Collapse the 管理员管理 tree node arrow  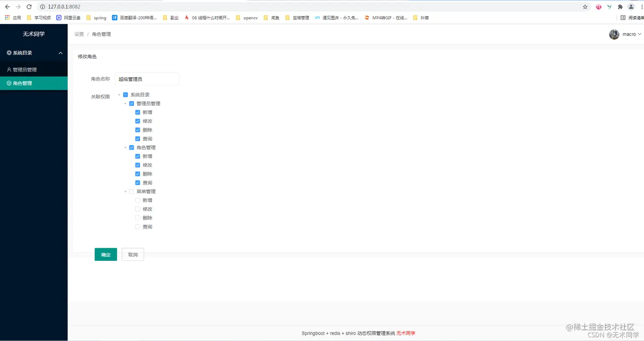(x=125, y=104)
